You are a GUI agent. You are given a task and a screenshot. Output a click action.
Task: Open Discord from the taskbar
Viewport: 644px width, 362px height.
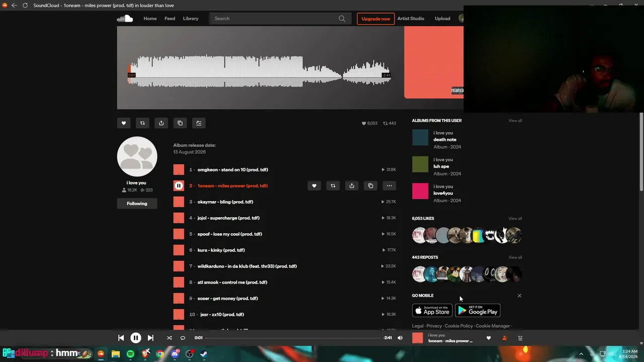pos(175,354)
